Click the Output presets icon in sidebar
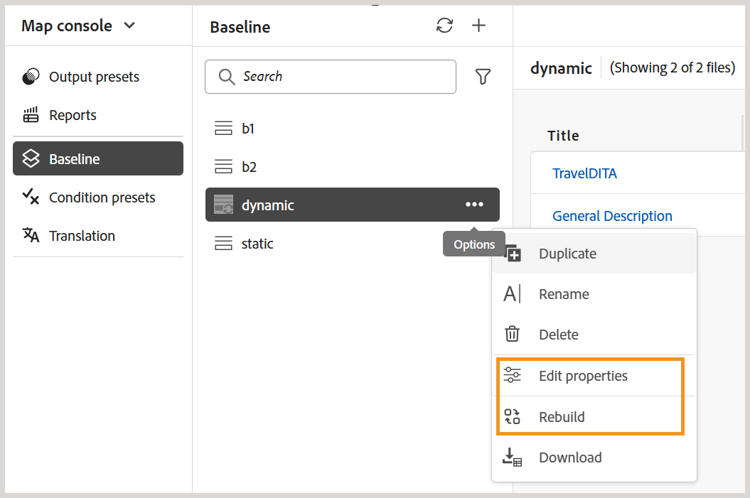The width and height of the screenshot is (750, 498). coord(31,77)
